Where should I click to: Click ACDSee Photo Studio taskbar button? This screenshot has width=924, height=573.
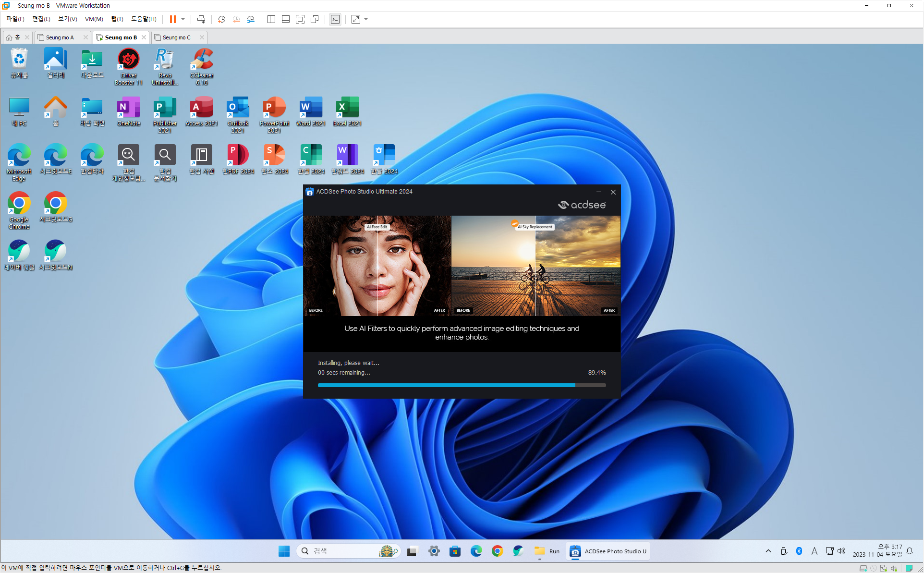click(x=608, y=551)
